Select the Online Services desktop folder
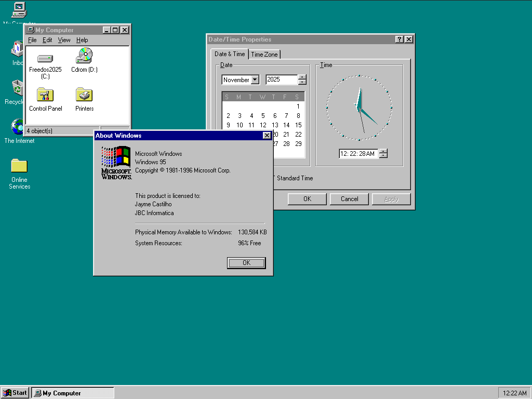 [19, 166]
